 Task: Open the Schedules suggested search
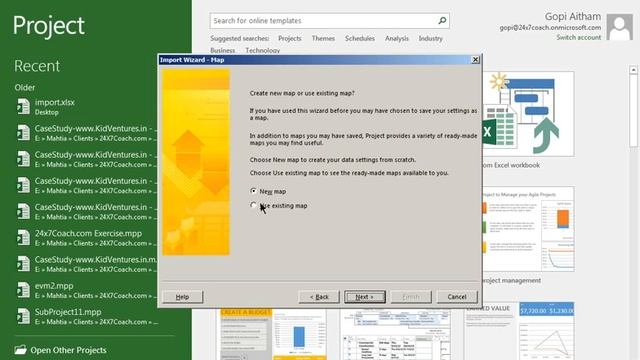(360, 38)
